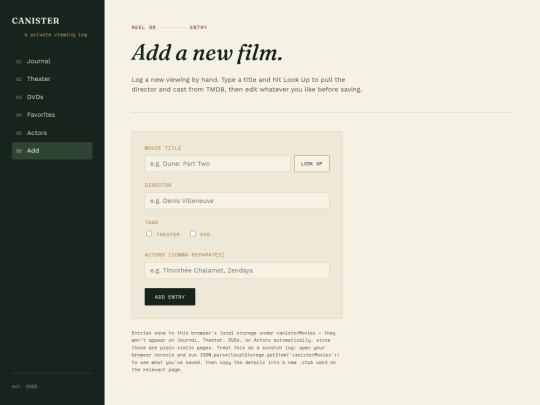This screenshot has width=540, height=405.
Task: Focus the Director input field
Action: pyautogui.click(x=237, y=201)
